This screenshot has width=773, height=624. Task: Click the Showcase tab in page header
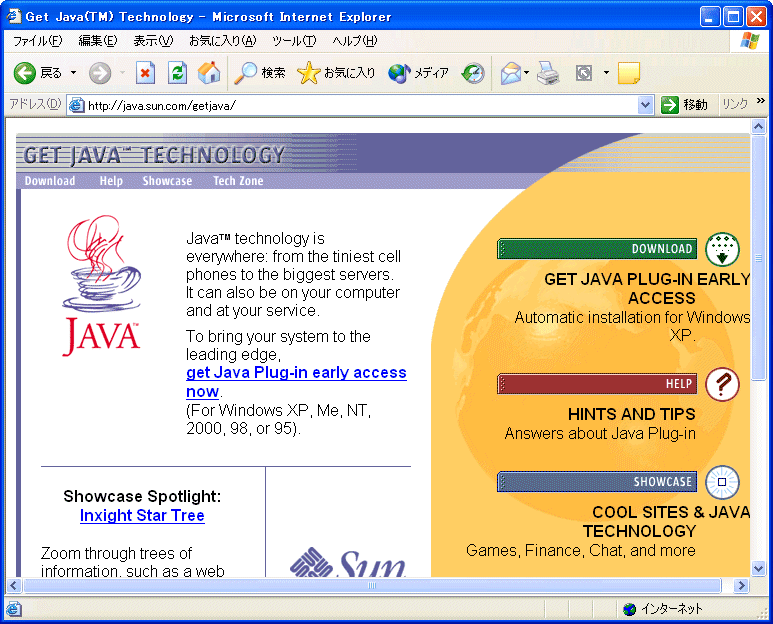(x=167, y=181)
